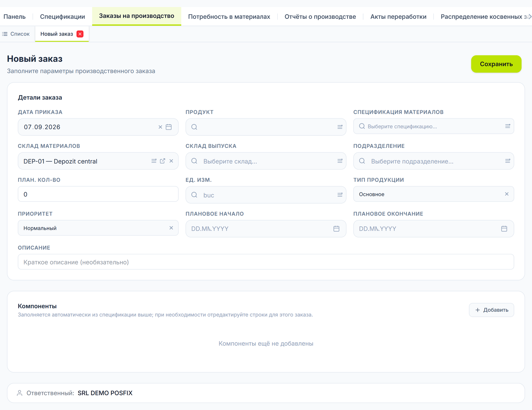Screen dimensions: 532x410
Task: Open list icon in Склад материалов field
Action: tap(154, 161)
